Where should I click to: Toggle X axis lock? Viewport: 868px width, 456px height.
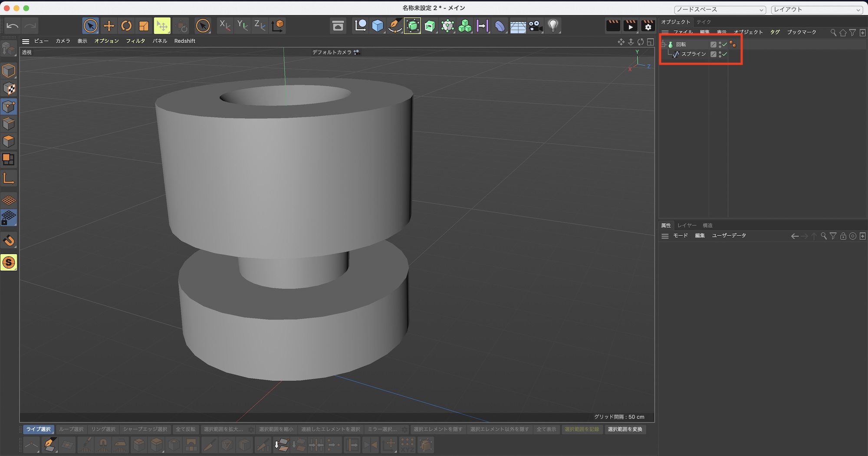225,26
